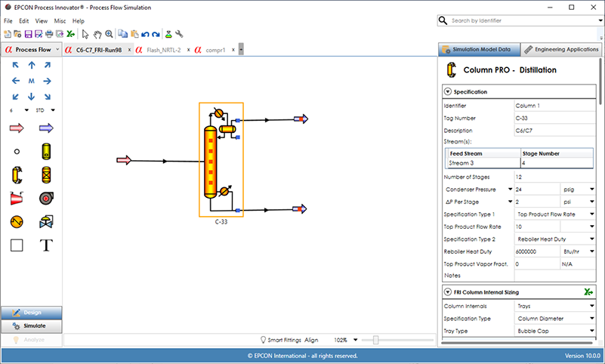This screenshot has height=364, width=605.
Task: Collapse the Specification section
Action: pos(448,92)
